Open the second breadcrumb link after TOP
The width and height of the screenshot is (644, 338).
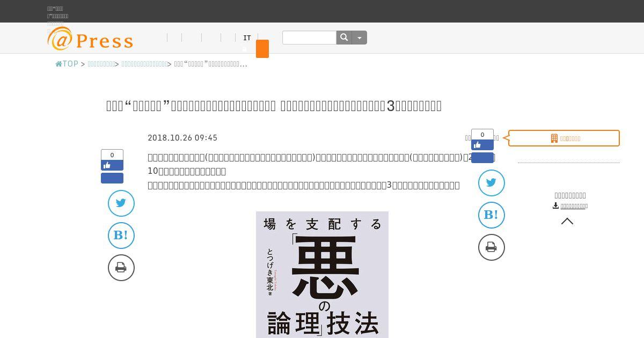101,64
